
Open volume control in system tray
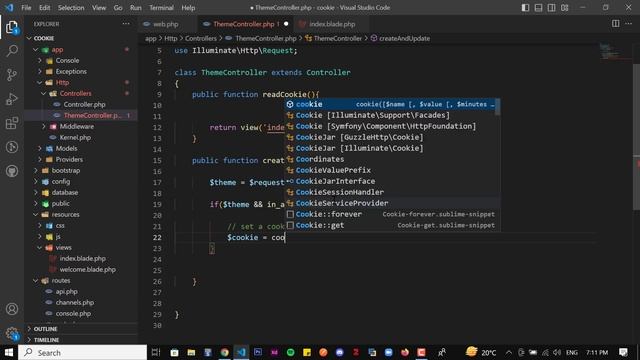(x=557, y=352)
